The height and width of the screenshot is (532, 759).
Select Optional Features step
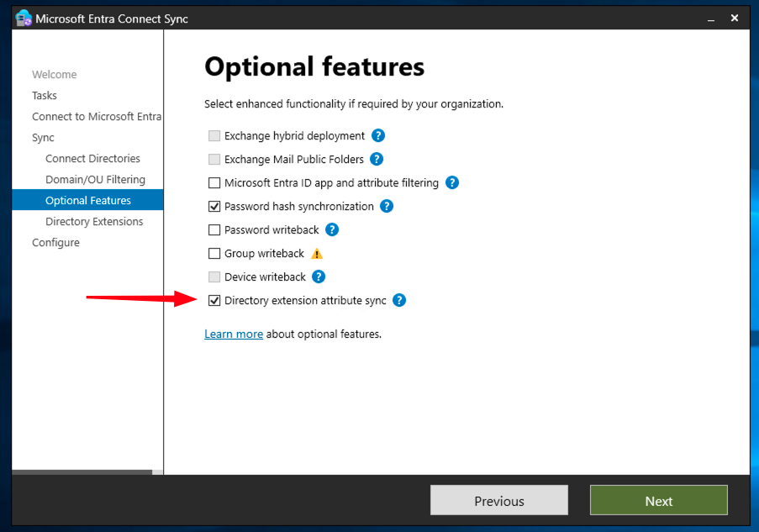pyautogui.click(x=87, y=200)
